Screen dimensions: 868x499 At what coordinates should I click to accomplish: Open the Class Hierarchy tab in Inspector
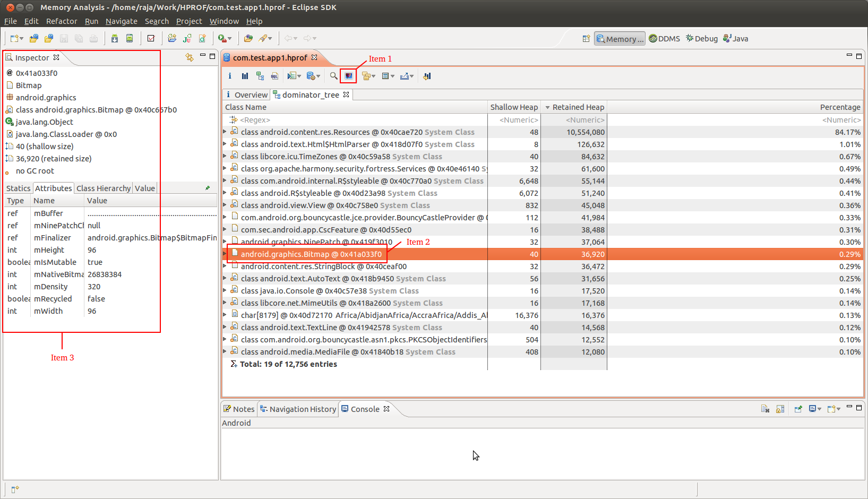pos(103,188)
